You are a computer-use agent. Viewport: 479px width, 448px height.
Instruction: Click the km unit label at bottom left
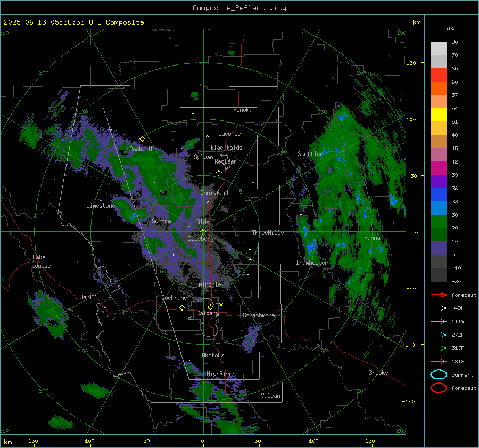(x=7, y=442)
